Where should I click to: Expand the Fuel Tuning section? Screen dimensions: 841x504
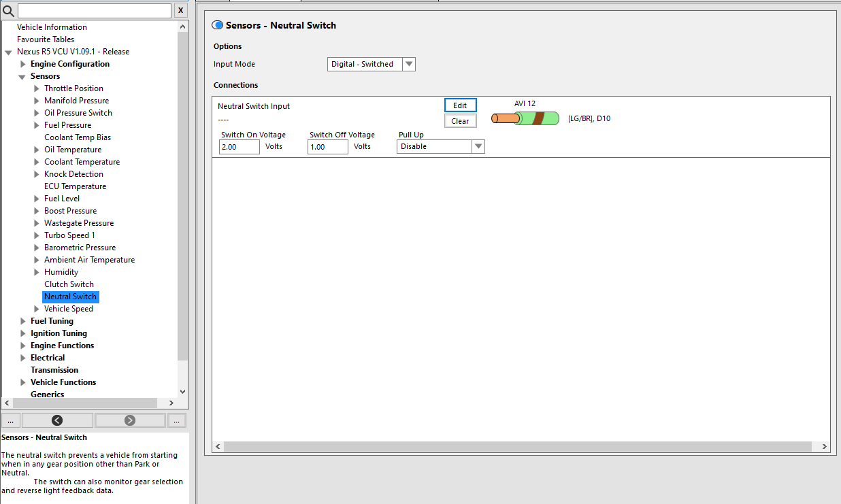point(23,321)
